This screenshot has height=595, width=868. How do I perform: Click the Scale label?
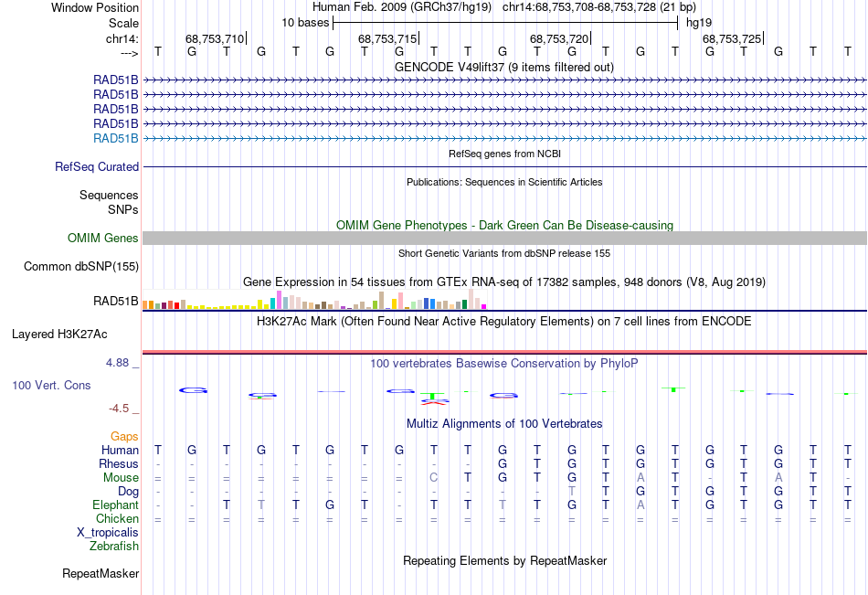coord(123,23)
